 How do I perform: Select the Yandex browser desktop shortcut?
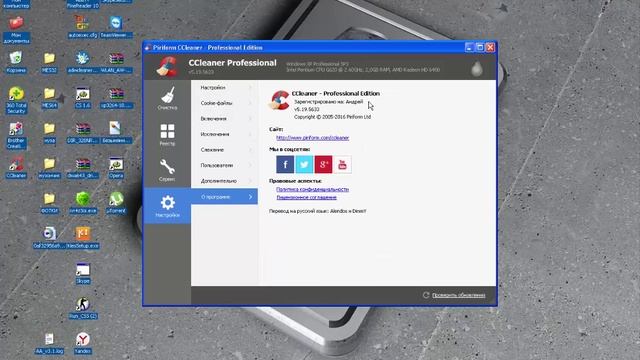pyautogui.click(x=82, y=343)
